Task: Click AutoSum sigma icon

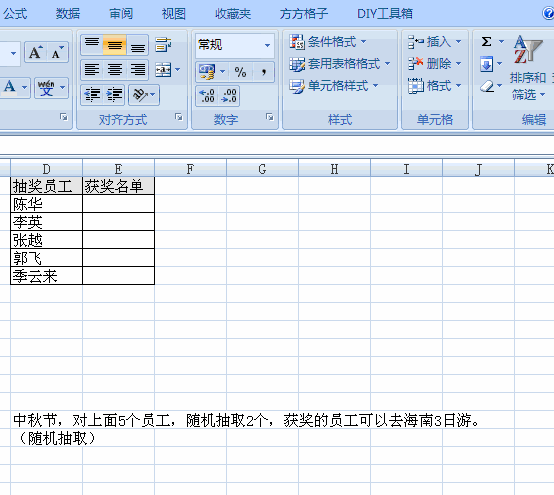Action: pyautogui.click(x=487, y=42)
